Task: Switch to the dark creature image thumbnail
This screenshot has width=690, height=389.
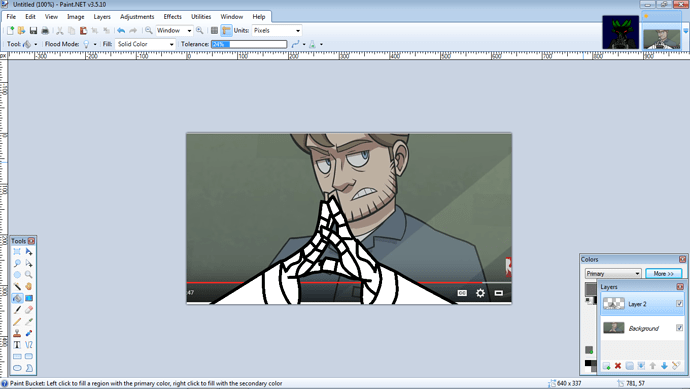Action: click(x=620, y=32)
